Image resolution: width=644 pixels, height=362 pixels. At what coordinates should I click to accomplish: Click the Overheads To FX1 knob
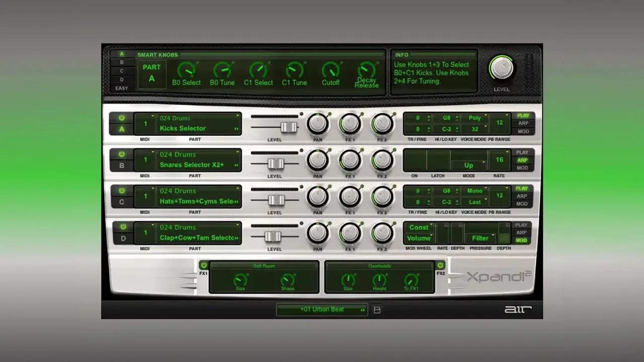411,280
